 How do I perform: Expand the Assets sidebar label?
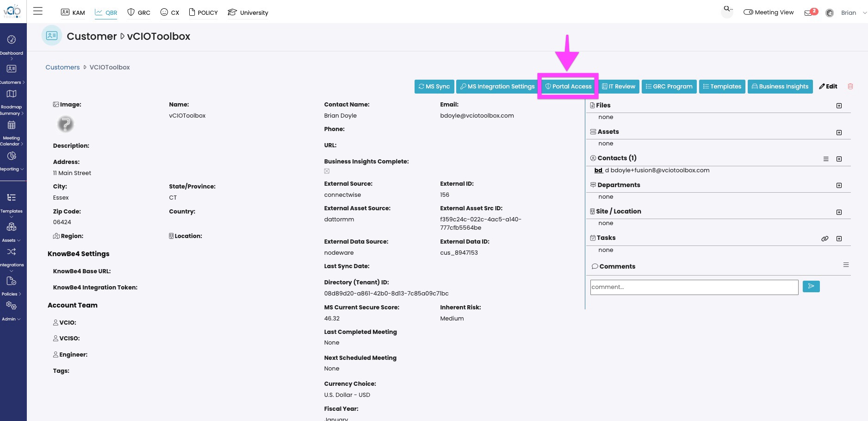pyautogui.click(x=12, y=240)
